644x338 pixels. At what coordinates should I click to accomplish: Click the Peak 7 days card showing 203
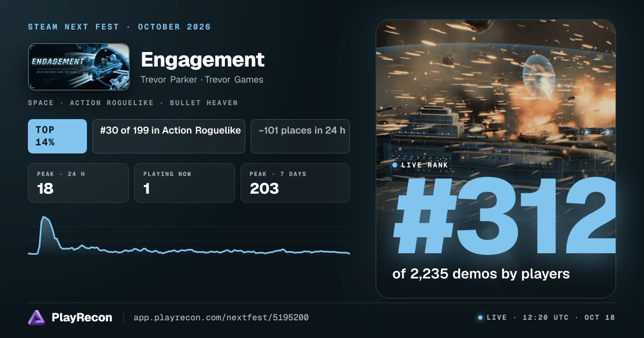point(295,183)
